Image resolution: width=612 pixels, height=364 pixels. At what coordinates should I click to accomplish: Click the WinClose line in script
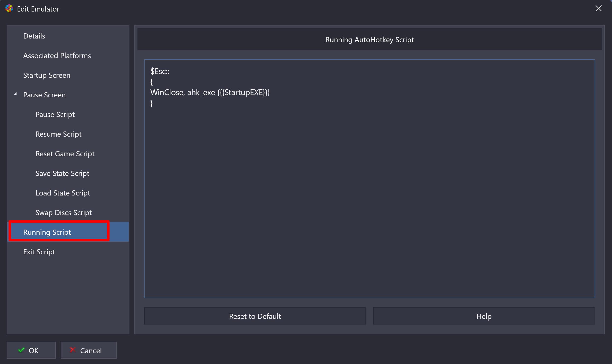(x=210, y=92)
